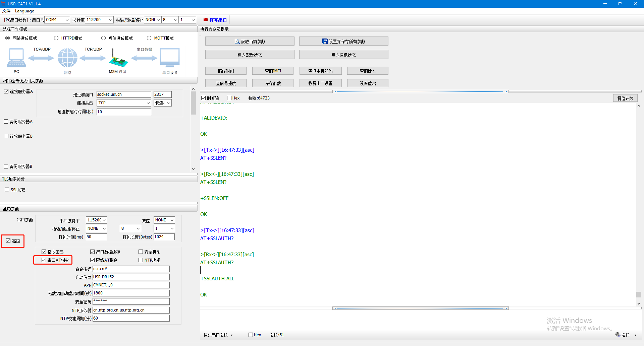Toggle the 时间戳 checkbox
The image size is (644, 346).
click(x=204, y=98)
